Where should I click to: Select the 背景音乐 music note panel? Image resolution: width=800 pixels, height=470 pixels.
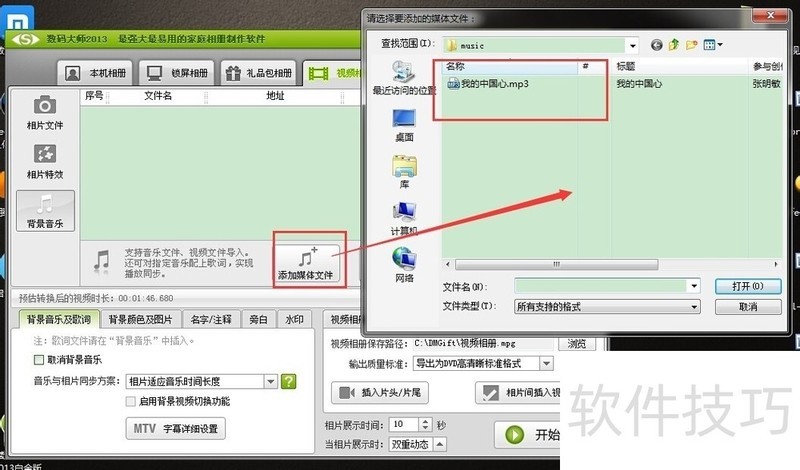pyautogui.click(x=45, y=211)
